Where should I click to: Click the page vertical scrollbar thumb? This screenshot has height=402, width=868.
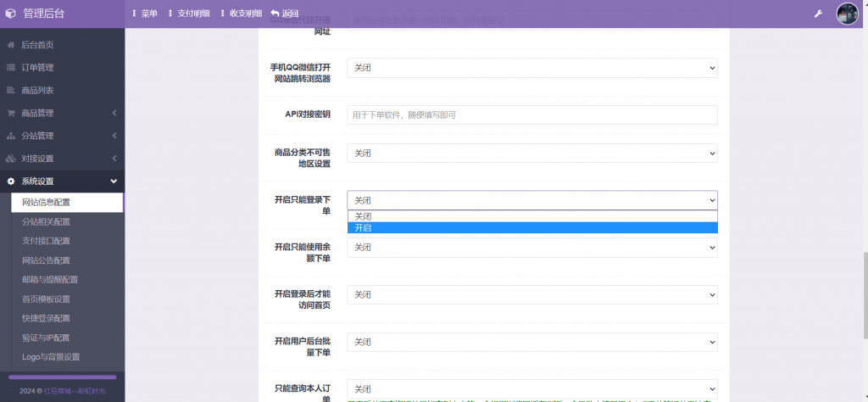pos(865,296)
